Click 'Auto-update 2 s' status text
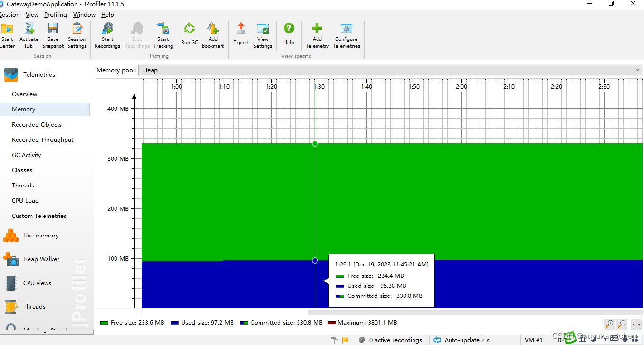 coord(468,340)
